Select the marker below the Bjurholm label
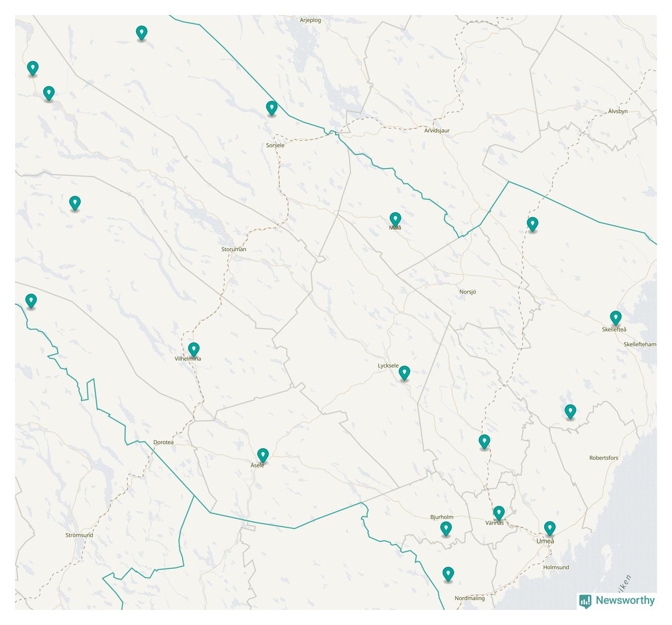Image resolution: width=672 pixels, height=625 pixels. [446, 529]
